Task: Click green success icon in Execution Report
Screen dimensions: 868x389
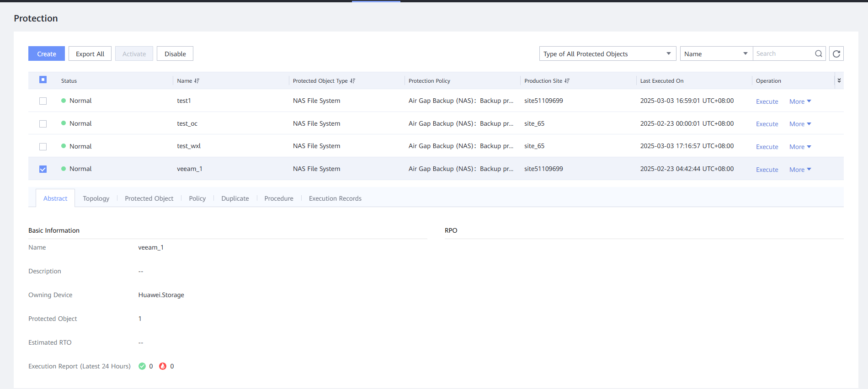Action: pos(142,366)
